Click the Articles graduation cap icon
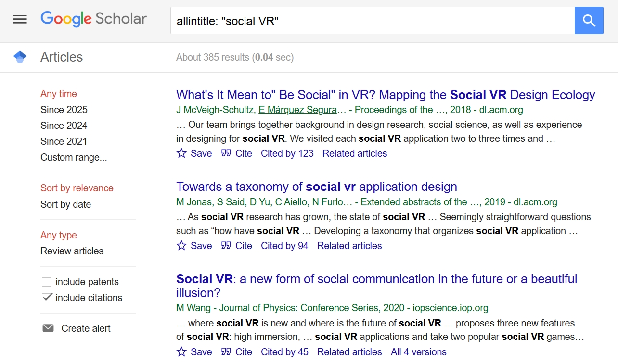 pos(20,57)
